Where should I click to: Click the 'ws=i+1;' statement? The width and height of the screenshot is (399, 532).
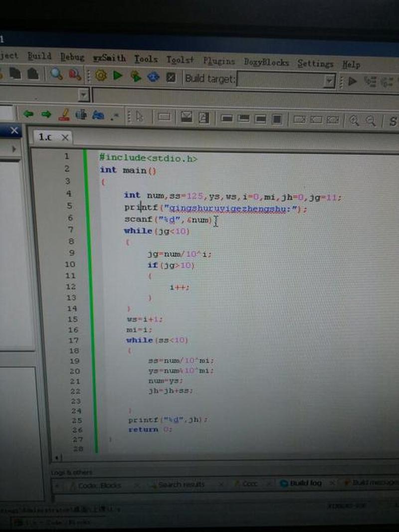coord(145,319)
